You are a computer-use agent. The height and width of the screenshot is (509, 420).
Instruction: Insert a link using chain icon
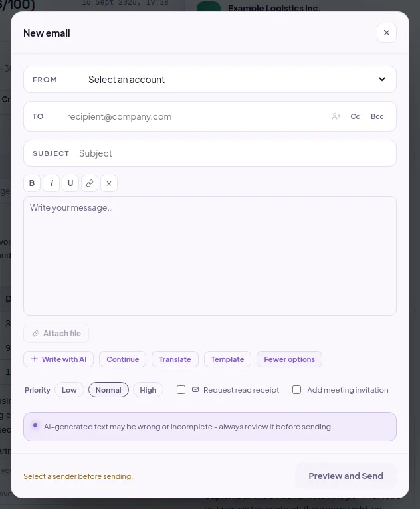[90, 183]
